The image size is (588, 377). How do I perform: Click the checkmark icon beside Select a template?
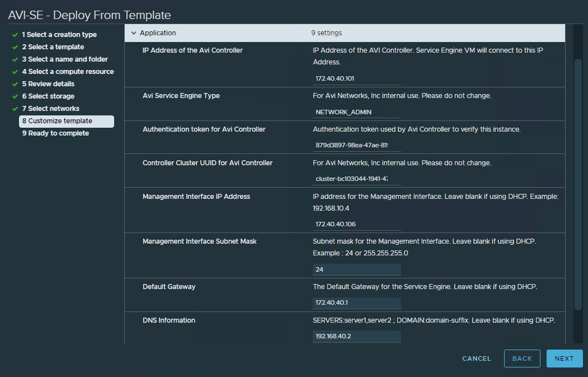[15, 47]
